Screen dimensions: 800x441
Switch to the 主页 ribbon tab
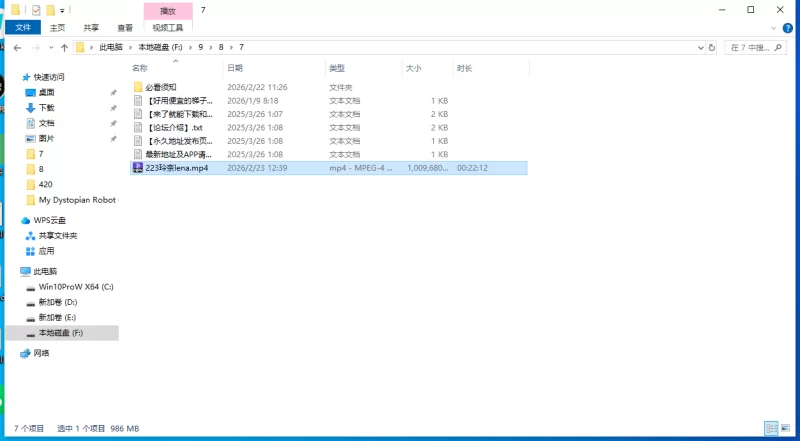tap(57, 28)
